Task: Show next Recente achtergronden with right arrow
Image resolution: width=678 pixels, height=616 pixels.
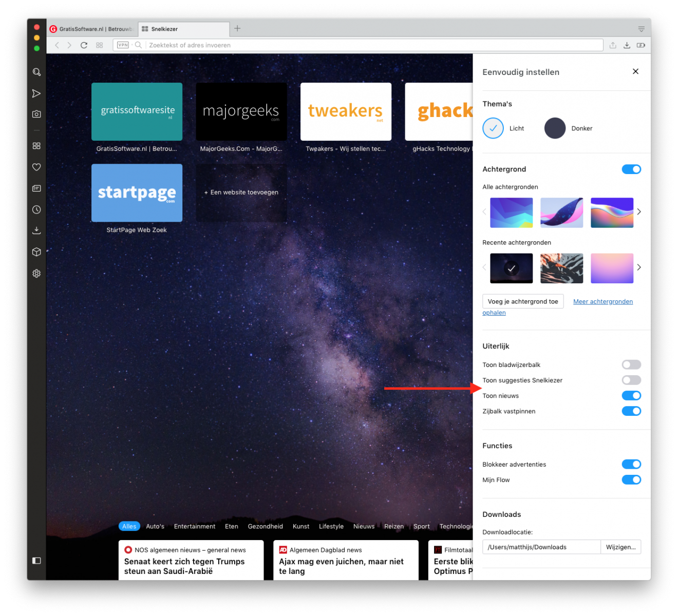Action: tap(639, 267)
